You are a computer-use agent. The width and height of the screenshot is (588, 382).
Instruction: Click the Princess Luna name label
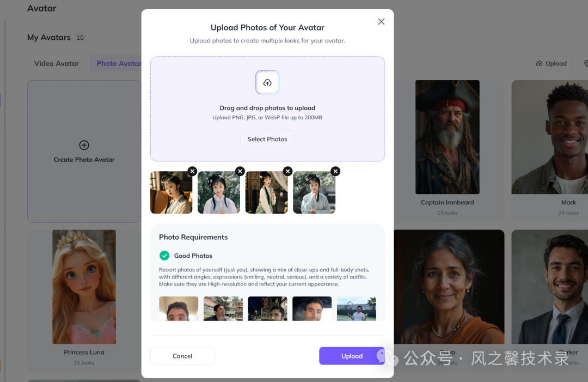coord(84,353)
